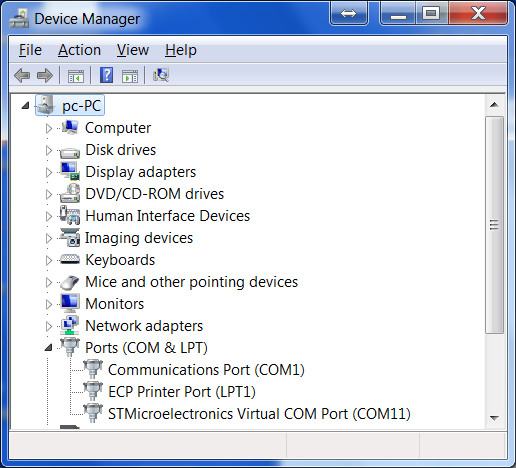Select Communications Port (COM1) text
Screen dimensions: 516x468
point(206,370)
